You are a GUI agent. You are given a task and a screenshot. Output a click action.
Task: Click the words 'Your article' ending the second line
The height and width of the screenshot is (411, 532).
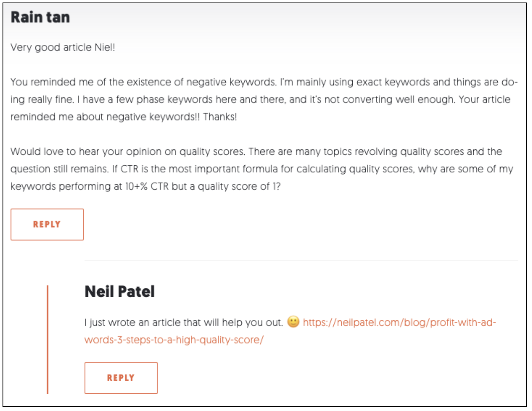(485, 100)
